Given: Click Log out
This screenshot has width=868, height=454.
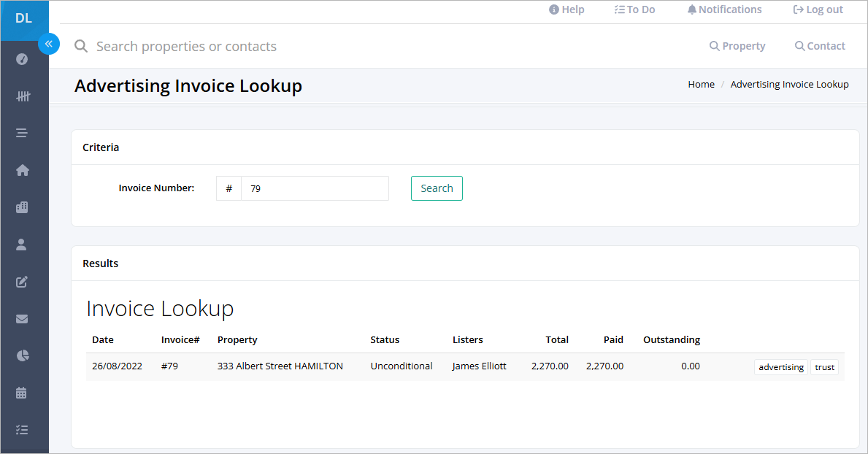Looking at the screenshot, I should [x=818, y=9].
